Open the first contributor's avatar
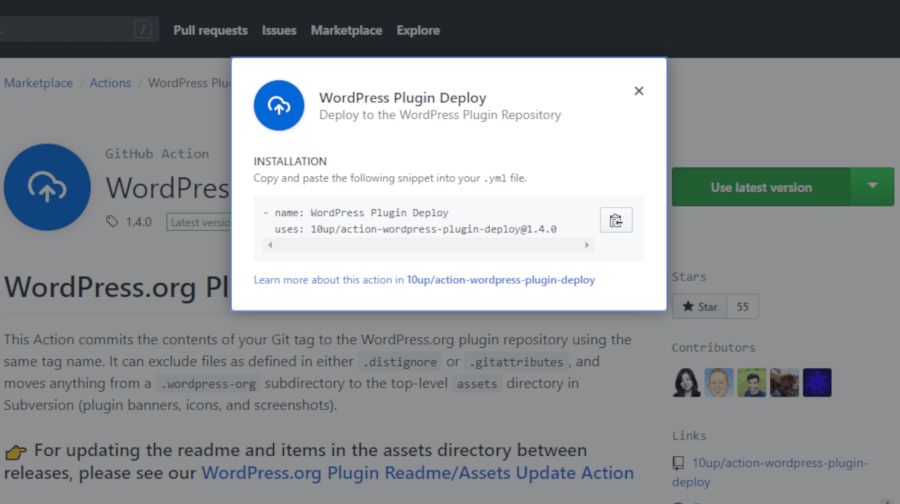The height and width of the screenshot is (504, 900). click(686, 383)
